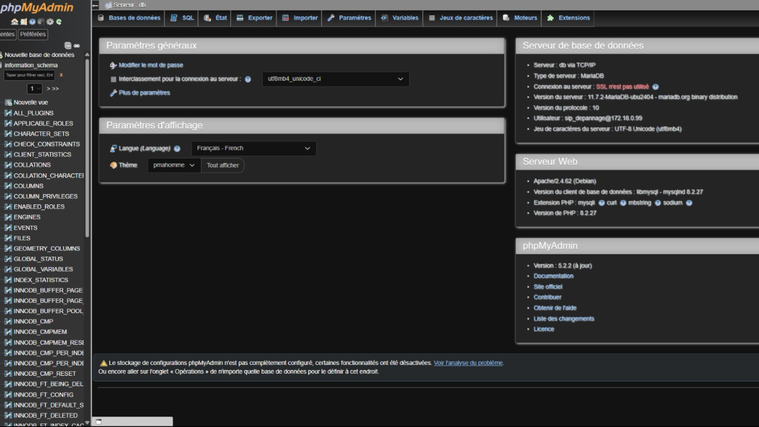759x427 pixels.
Task: Click the help icon next to Langue
Action: point(177,149)
